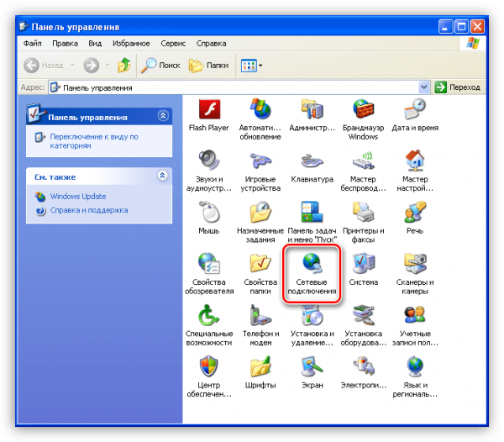Image resolution: width=504 pixels, height=442 pixels.
Task: Open Панель задач и меню Пуск icon
Action: click(312, 212)
